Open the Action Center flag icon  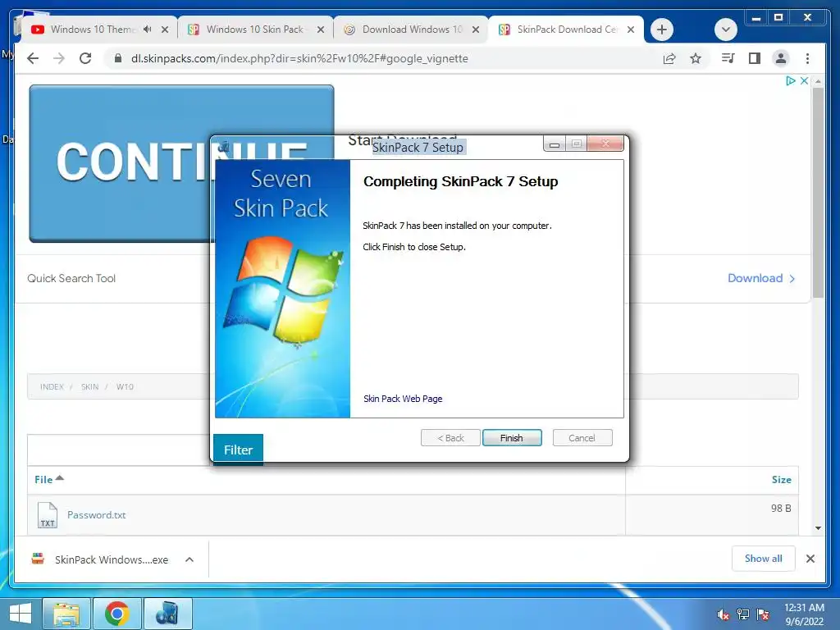pyautogui.click(x=763, y=614)
